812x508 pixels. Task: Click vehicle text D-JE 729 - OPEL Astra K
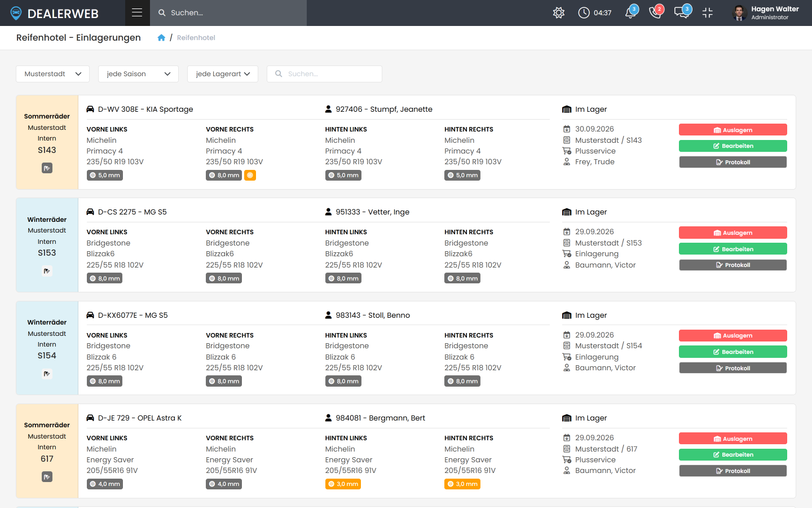point(140,418)
